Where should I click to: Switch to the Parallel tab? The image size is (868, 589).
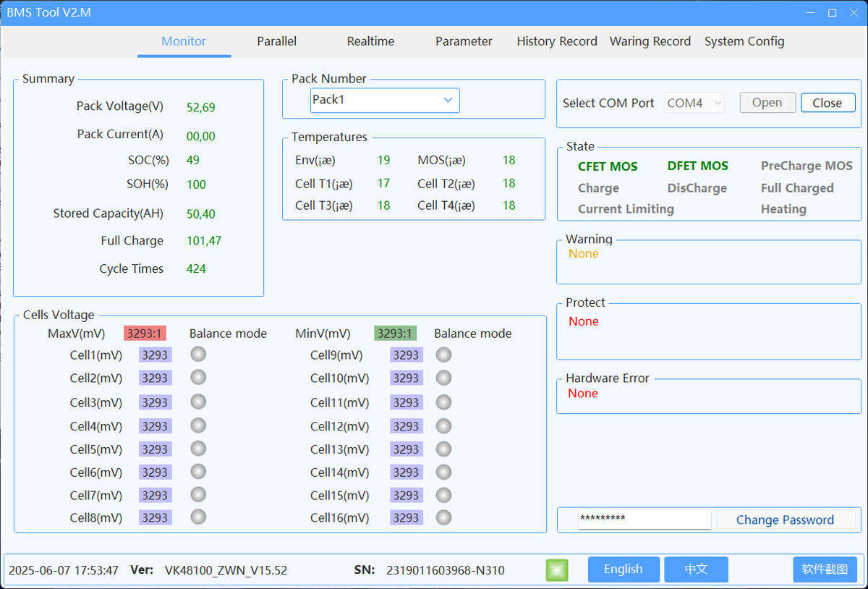tap(276, 41)
